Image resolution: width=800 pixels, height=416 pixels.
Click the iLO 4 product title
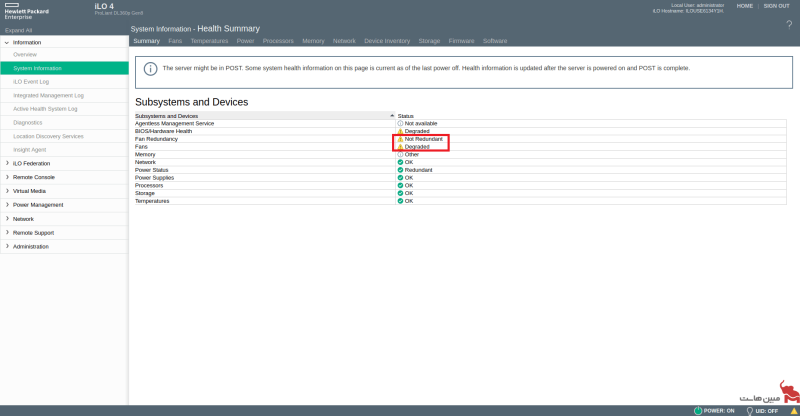(x=104, y=6)
